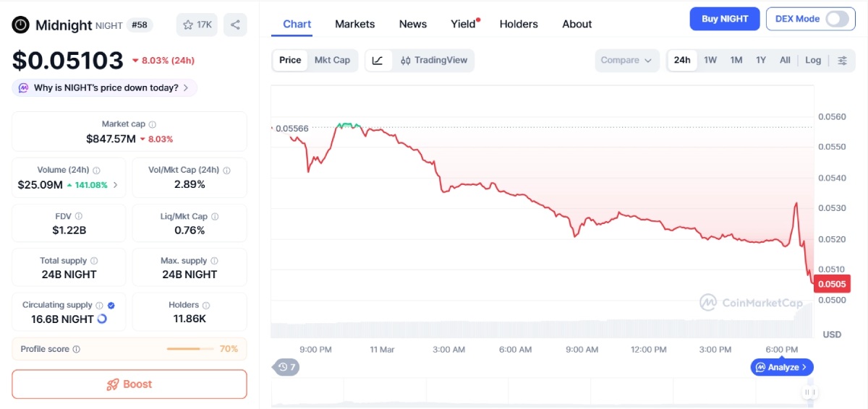868x409 pixels.
Task: Select the line chart icon
Action: [378, 60]
